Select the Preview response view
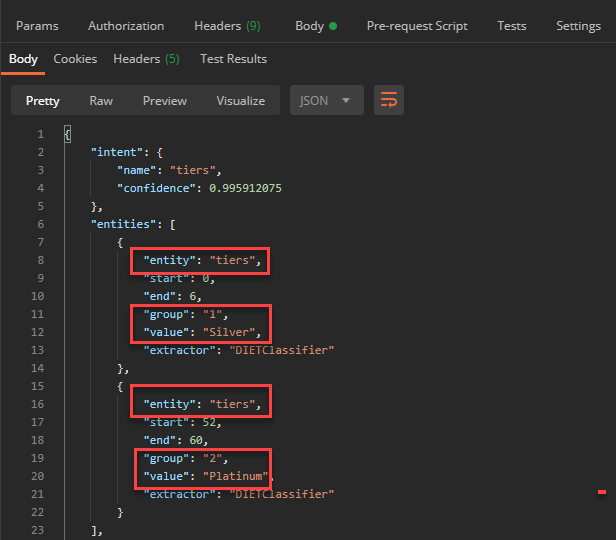This screenshot has width=616, height=540. [165, 101]
